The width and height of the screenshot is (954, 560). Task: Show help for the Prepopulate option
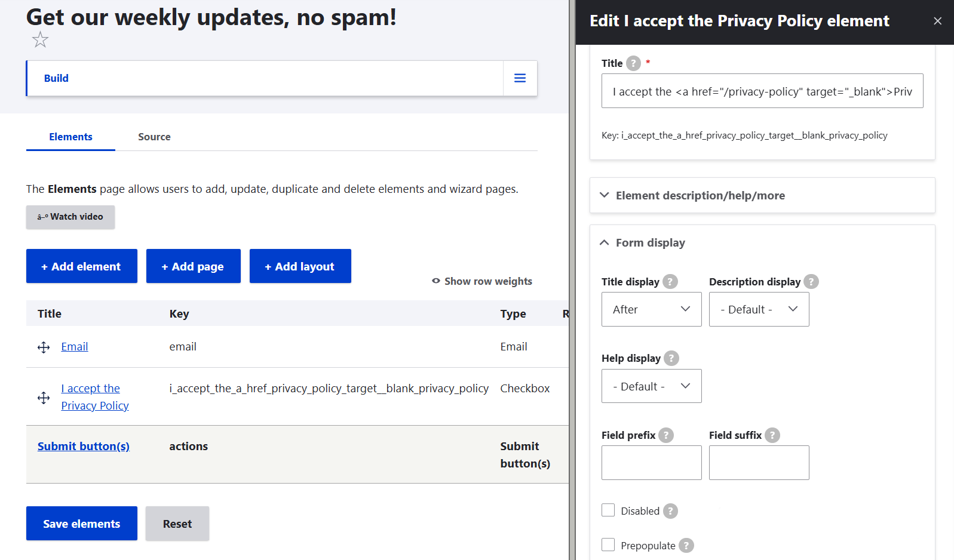(686, 546)
